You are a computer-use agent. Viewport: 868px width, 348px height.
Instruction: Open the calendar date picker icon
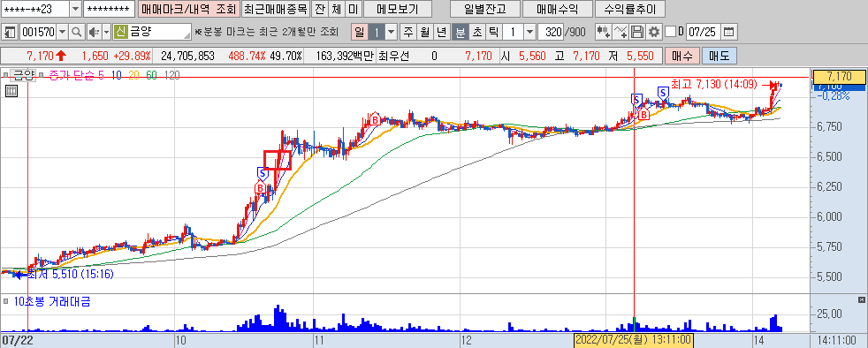729,32
